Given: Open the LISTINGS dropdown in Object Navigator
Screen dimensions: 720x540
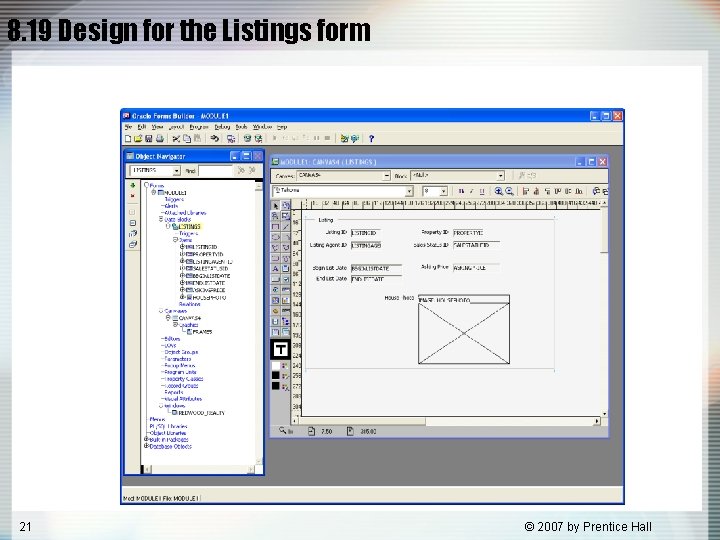Looking at the screenshot, I should pyautogui.click(x=176, y=171).
